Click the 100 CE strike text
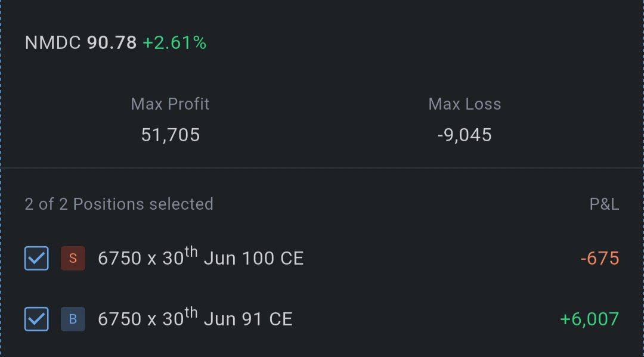The image size is (644, 357). coord(273,259)
